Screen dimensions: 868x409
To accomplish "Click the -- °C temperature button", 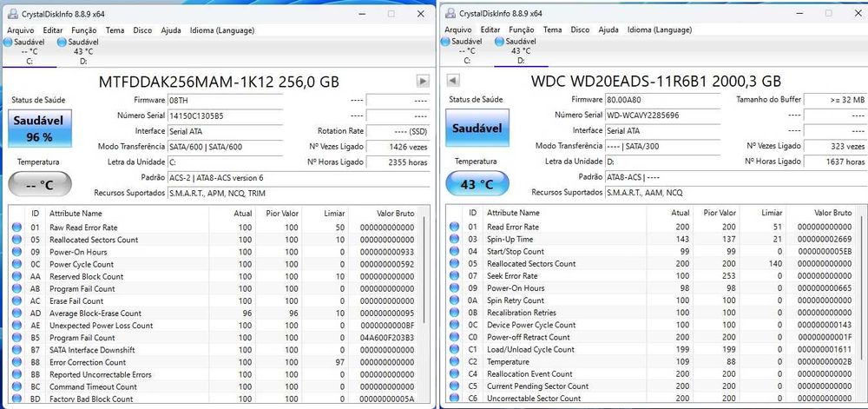I will pyautogui.click(x=40, y=184).
